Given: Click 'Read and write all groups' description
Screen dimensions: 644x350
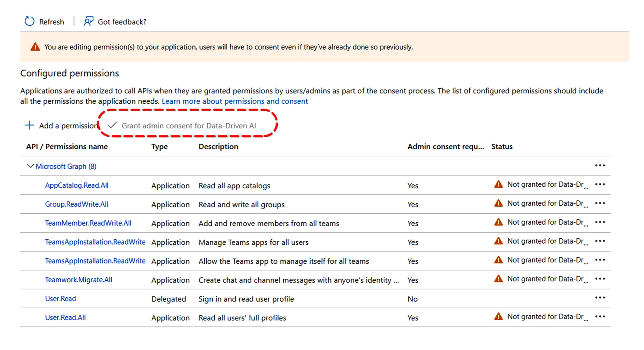Looking at the screenshot, I should (x=241, y=205).
